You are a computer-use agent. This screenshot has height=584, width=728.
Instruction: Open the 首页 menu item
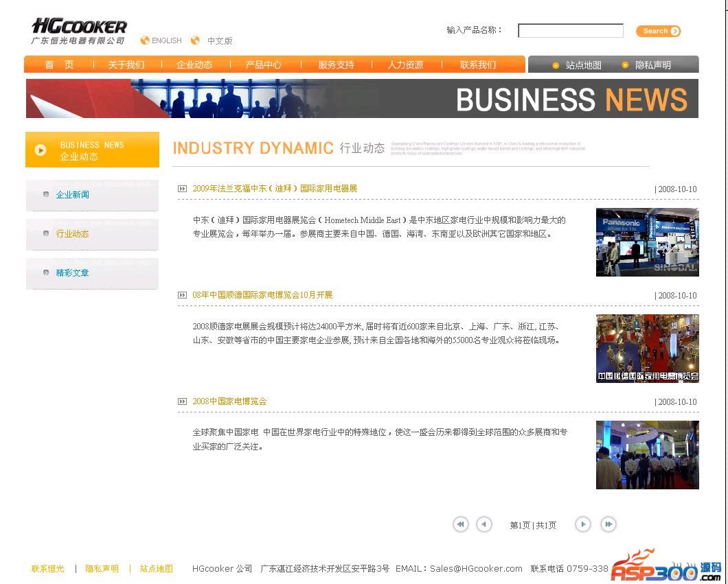click(59, 65)
